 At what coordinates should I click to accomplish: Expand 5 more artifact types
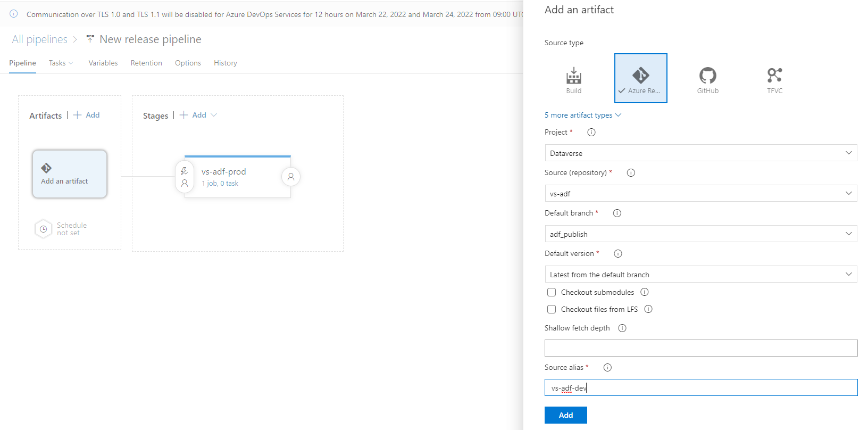click(583, 115)
